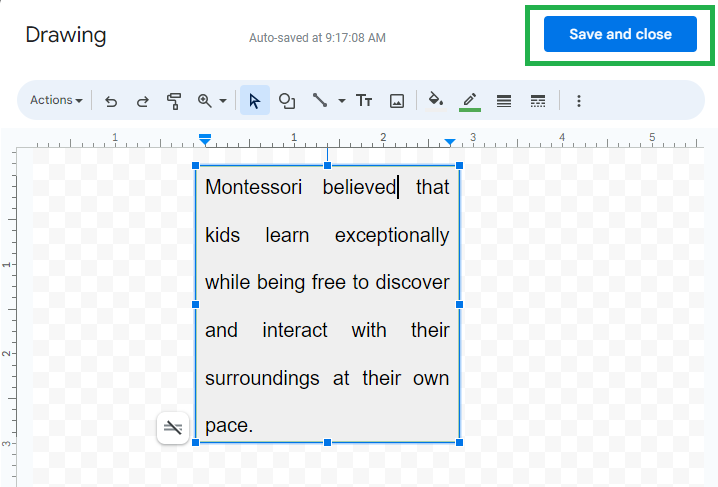Expand the line type dropdown arrow

click(341, 101)
